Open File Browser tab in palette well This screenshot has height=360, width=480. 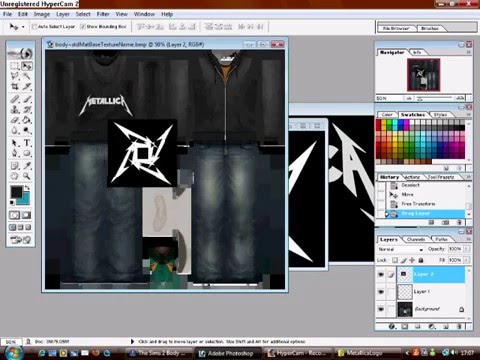(397, 28)
